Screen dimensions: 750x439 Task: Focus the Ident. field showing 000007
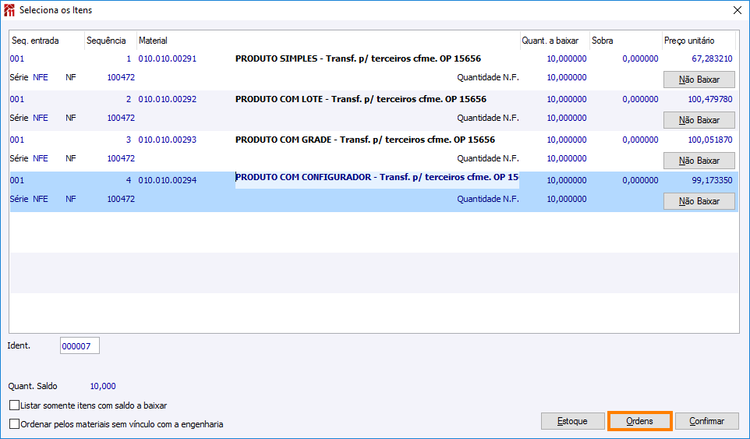tap(80, 346)
